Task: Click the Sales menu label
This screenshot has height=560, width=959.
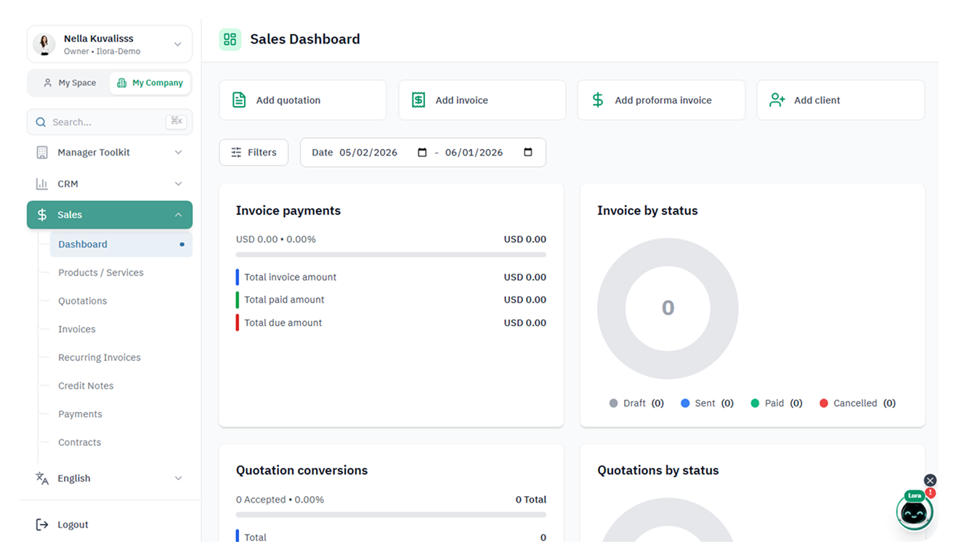Action: [70, 215]
